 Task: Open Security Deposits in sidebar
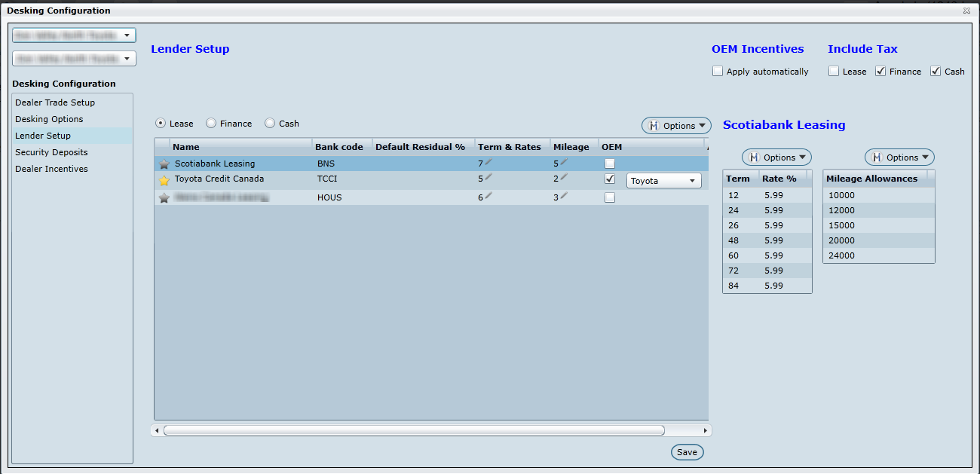(51, 152)
